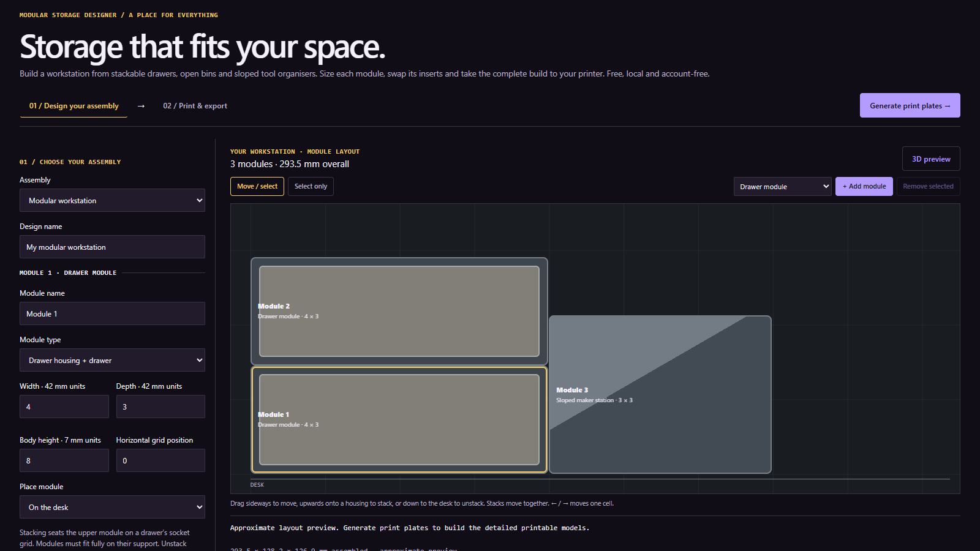980x551 pixels.
Task: Select Module 1 in the layout canvas
Action: coord(399,419)
